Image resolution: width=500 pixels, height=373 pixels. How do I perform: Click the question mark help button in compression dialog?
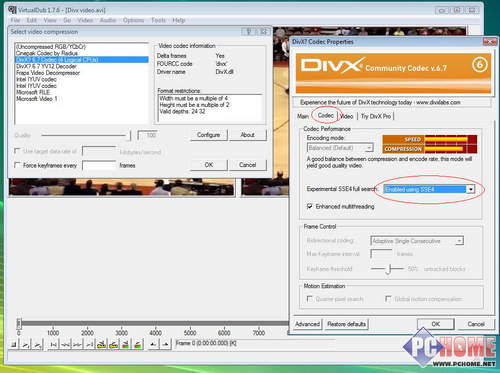point(248,32)
